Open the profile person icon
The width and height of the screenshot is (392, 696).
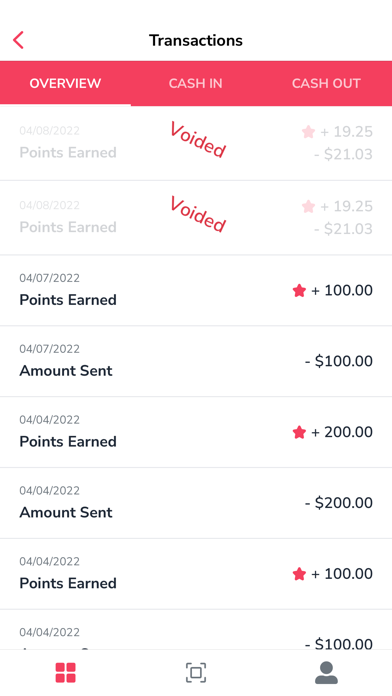[x=326, y=672]
